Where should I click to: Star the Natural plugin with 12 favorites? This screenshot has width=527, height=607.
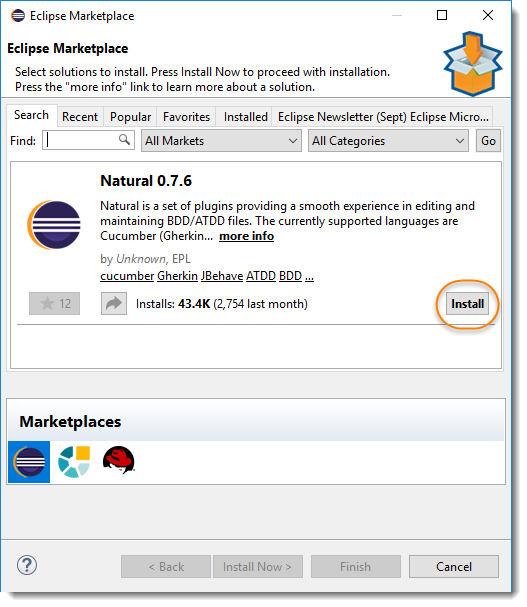point(55,304)
